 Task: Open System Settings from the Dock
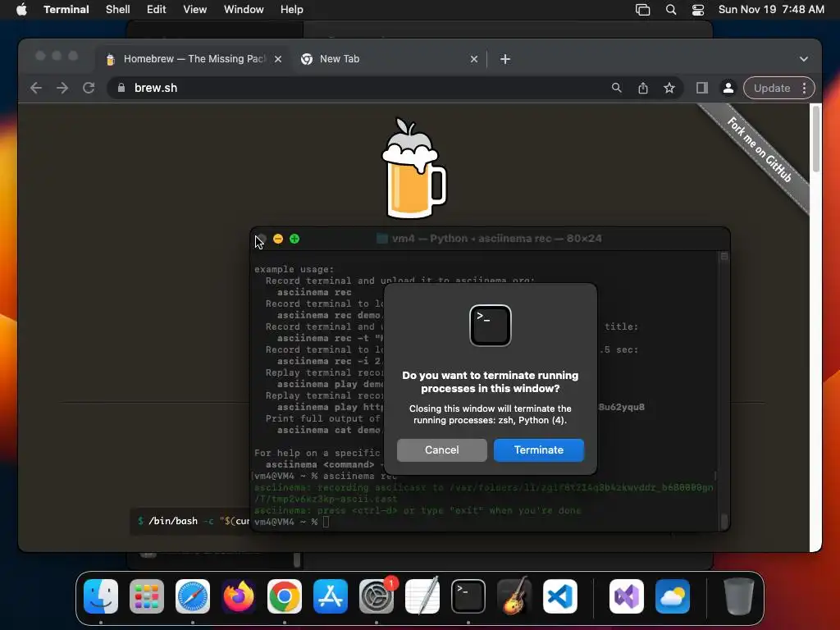coord(377,596)
